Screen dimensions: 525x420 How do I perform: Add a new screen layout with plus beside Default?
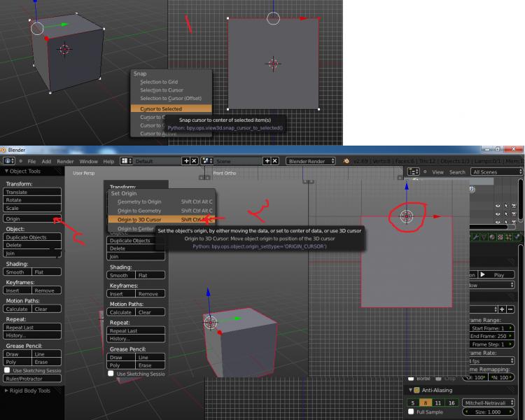coord(186,161)
